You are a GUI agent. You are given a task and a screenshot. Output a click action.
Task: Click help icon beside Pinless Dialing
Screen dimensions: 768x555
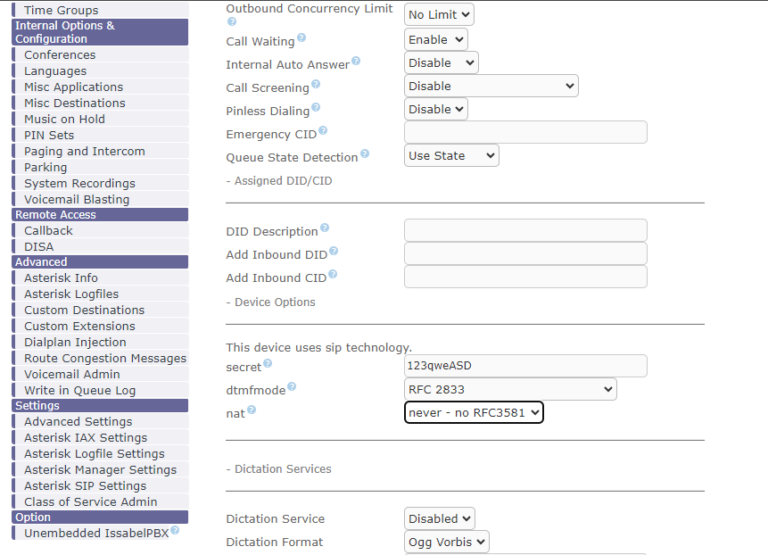pyautogui.click(x=316, y=108)
